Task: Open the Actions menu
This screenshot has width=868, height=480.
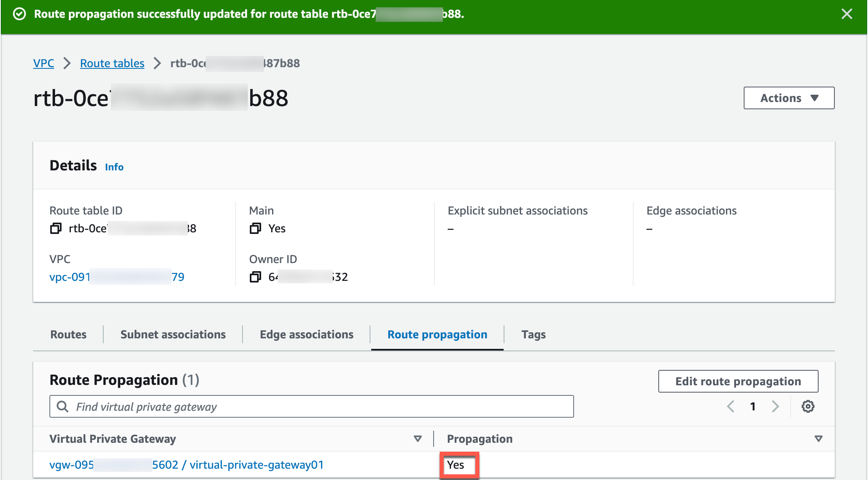Action: [x=788, y=98]
